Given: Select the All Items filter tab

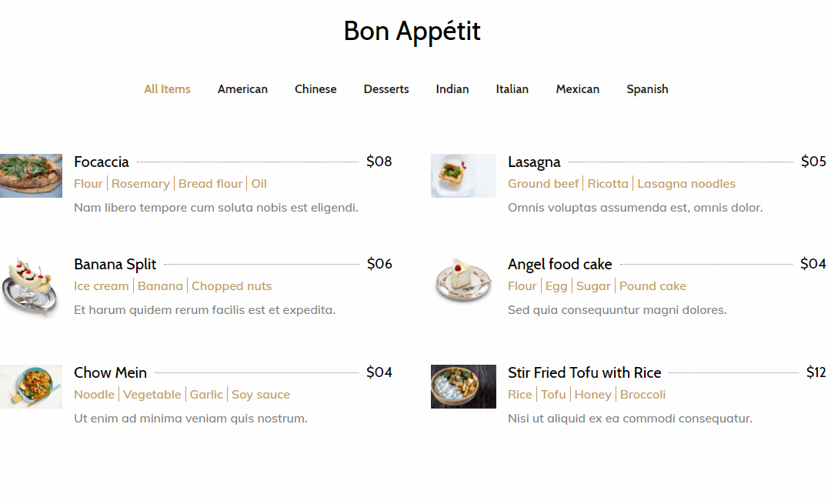Looking at the screenshot, I should (x=167, y=89).
